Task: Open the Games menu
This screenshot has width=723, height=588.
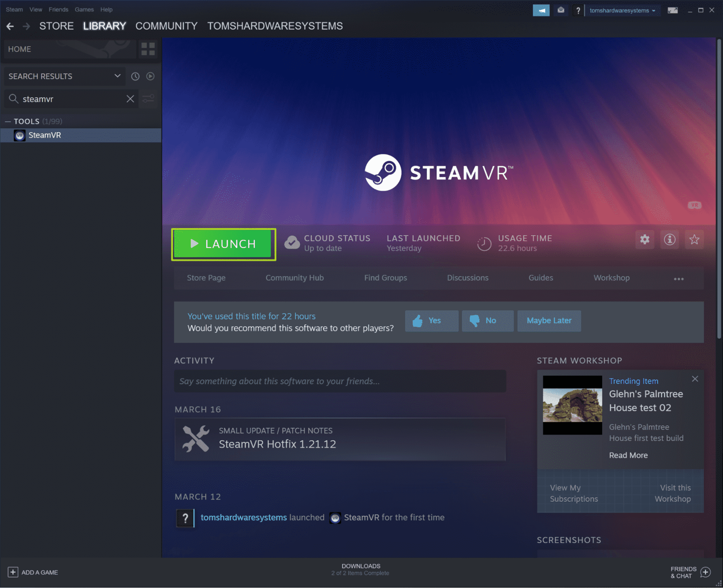Action: pos(84,9)
